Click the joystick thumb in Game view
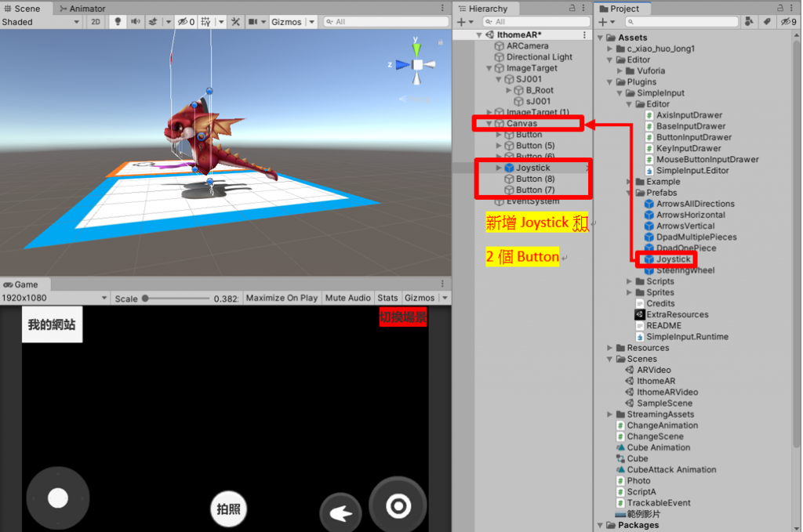The width and height of the screenshot is (803, 532). (x=58, y=498)
